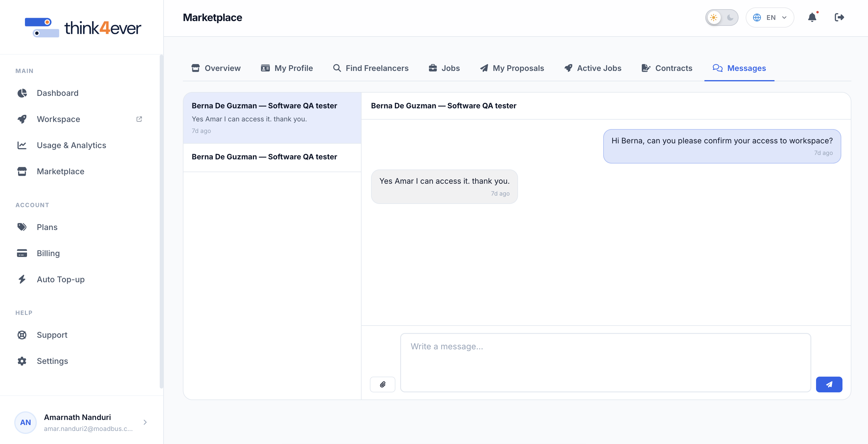Click the Usage & Analytics chart icon
Image resolution: width=868 pixels, height=444 pixels.
click(x=22, y=145)
